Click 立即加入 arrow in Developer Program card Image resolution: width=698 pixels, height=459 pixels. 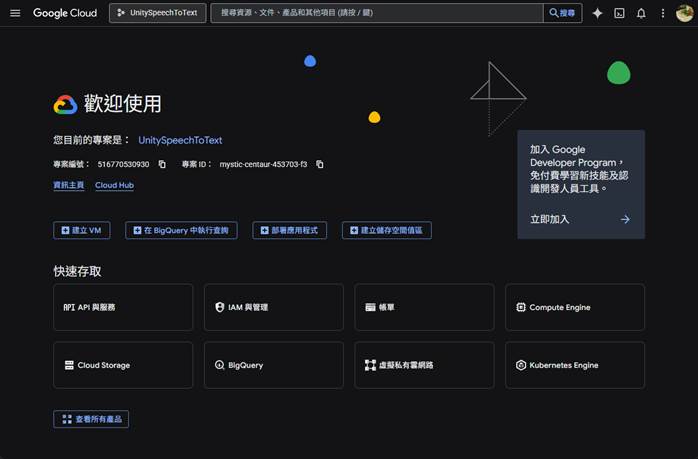click(x=625, y=219)
